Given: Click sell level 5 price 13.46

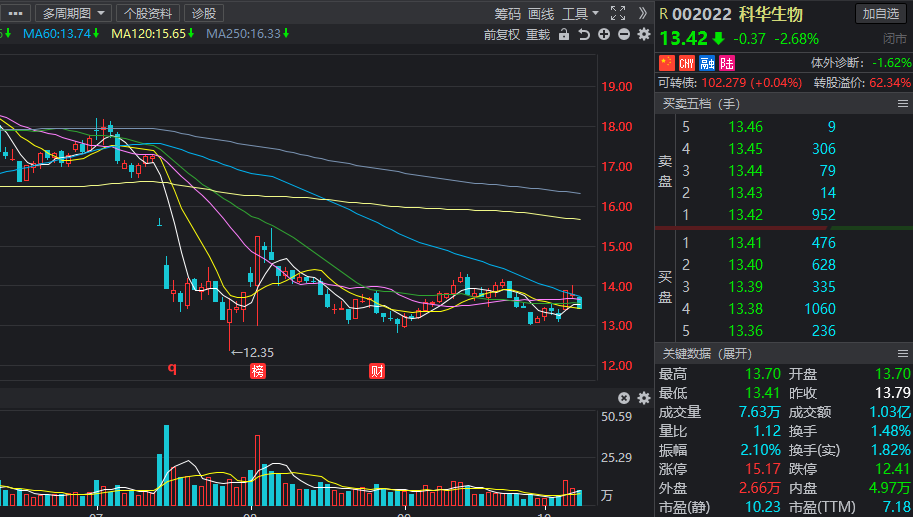Looking at the screenshot, I should [745, 126].
